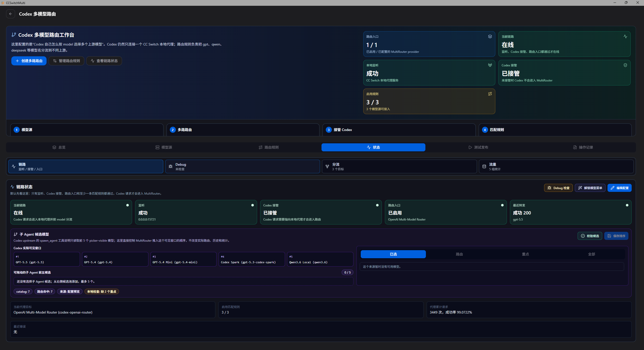Open the 总览 tab
Screen dimensions: 644x350
click(x=59, y=147)
